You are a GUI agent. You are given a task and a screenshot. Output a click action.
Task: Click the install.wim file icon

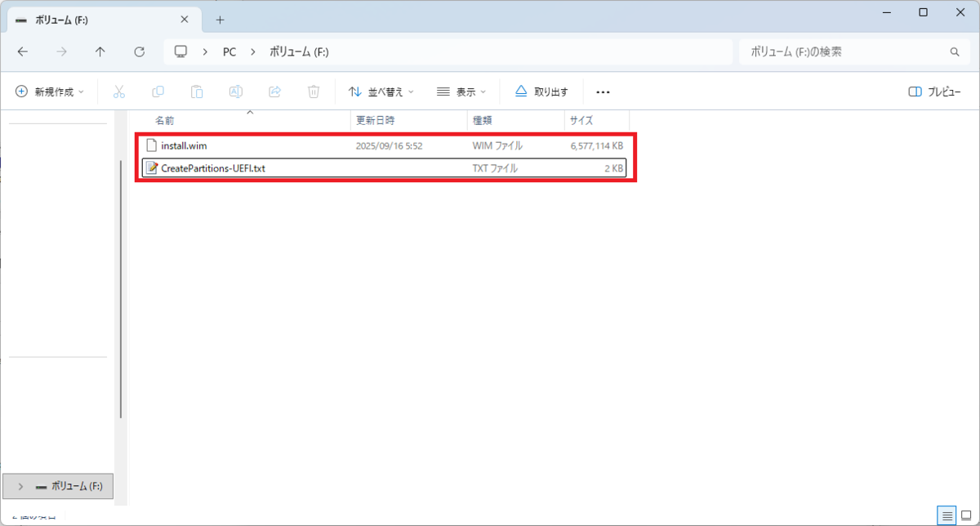(151, 145)
